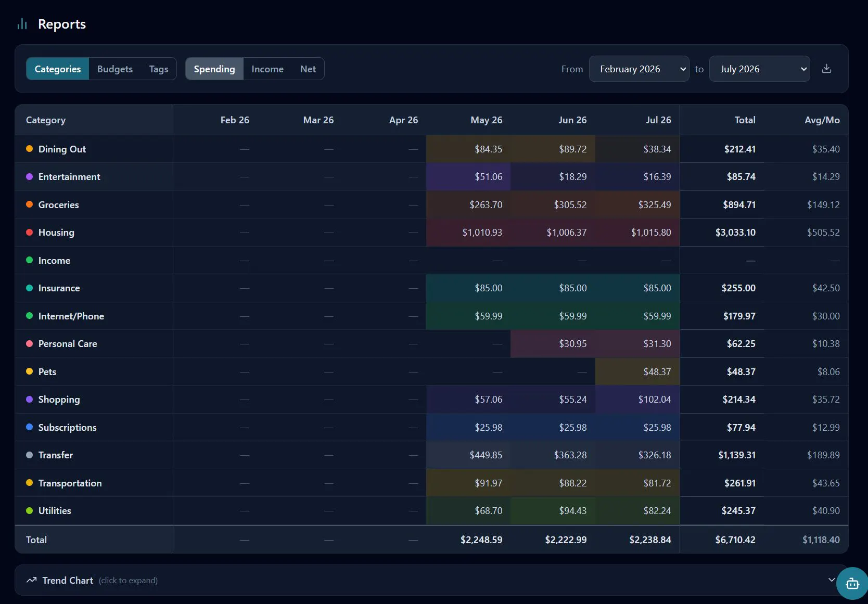Image resolution: width=868 pixels, height=604 pixels.
Task: Click the Jul 26 column header
Action: [x=658, y=120]
